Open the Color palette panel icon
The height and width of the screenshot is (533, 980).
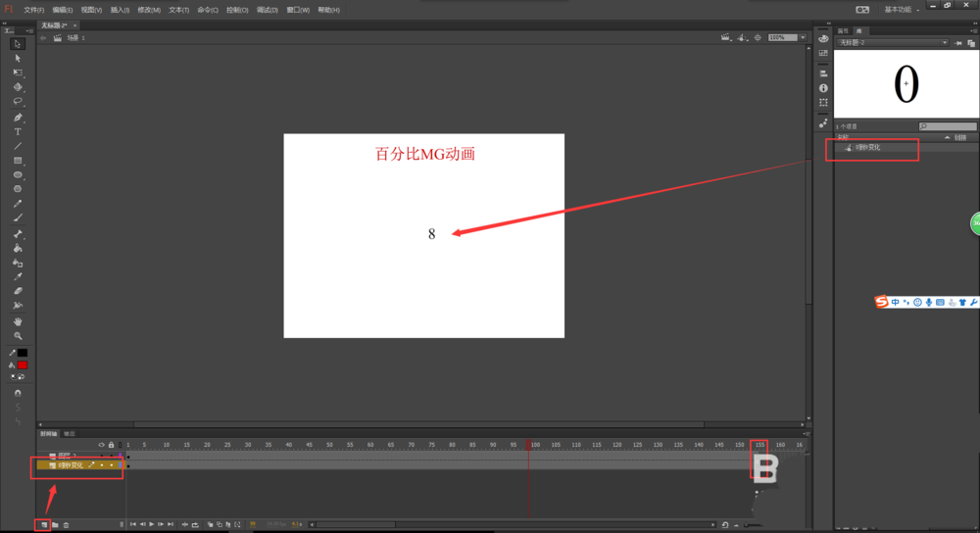[x=823, y=38]
